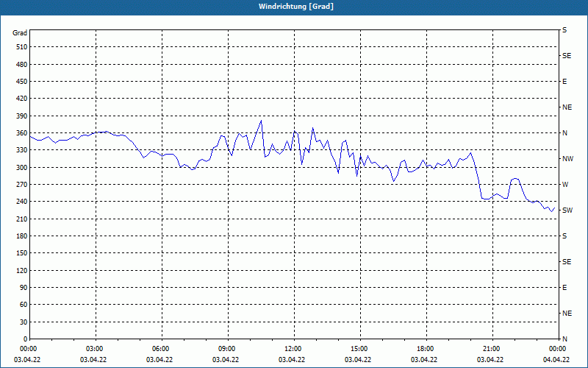Click the N compass label at the 360 gridline

565,133
